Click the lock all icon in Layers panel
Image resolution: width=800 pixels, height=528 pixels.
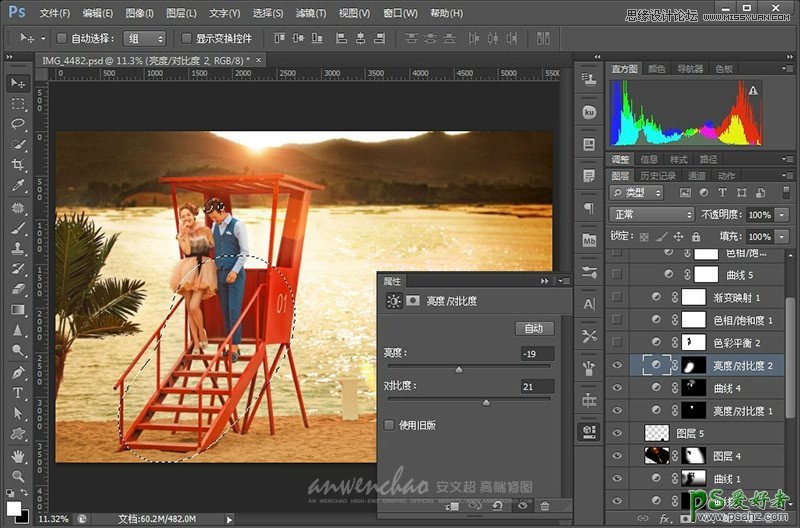tap(698, 237)
